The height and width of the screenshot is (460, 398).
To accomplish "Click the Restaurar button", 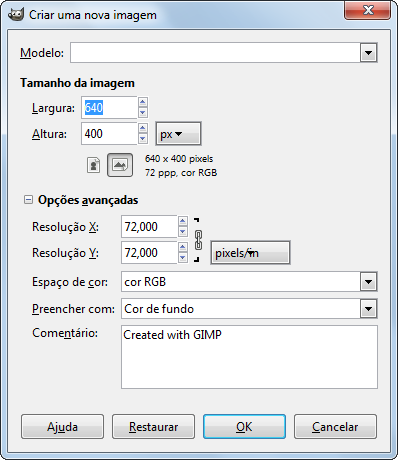I will [153, 427].
